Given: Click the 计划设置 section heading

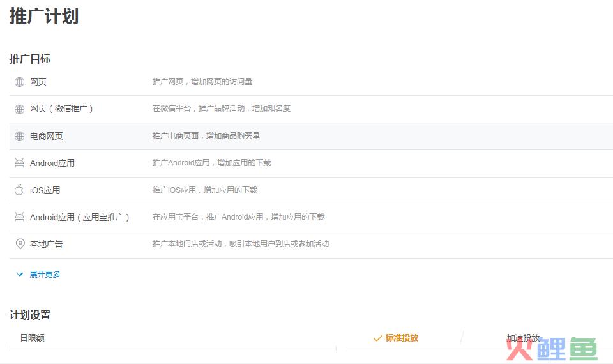Looking at the screenshot, I should tap(30, 315).
